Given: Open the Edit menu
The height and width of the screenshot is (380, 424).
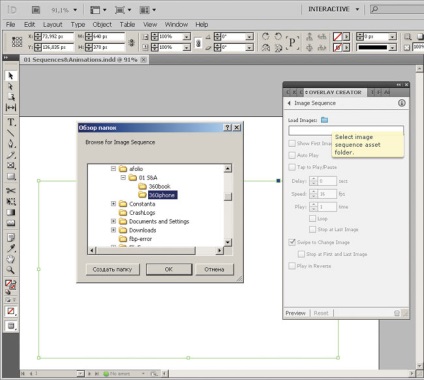Looking at the screenshot, I should pos(29,24).
